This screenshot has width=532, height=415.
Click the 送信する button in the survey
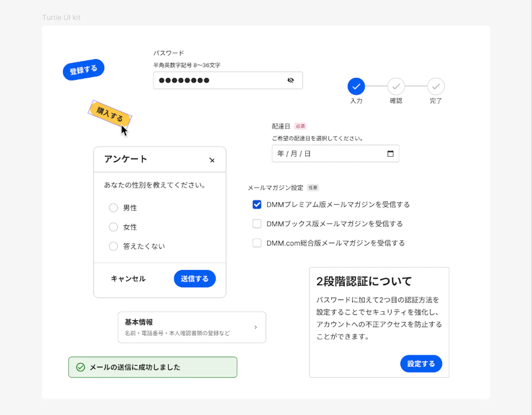coord(194,278)
